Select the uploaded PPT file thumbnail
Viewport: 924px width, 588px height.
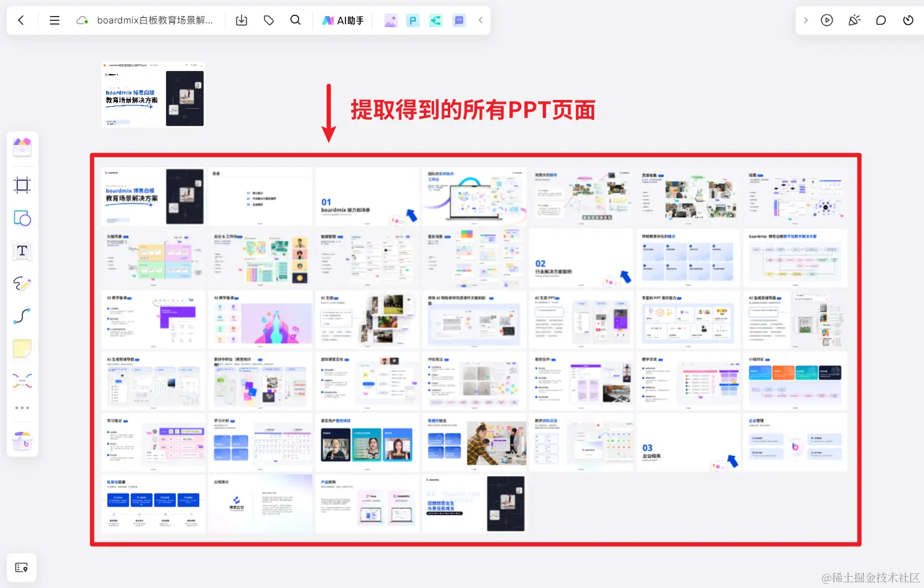click(153, 94)
